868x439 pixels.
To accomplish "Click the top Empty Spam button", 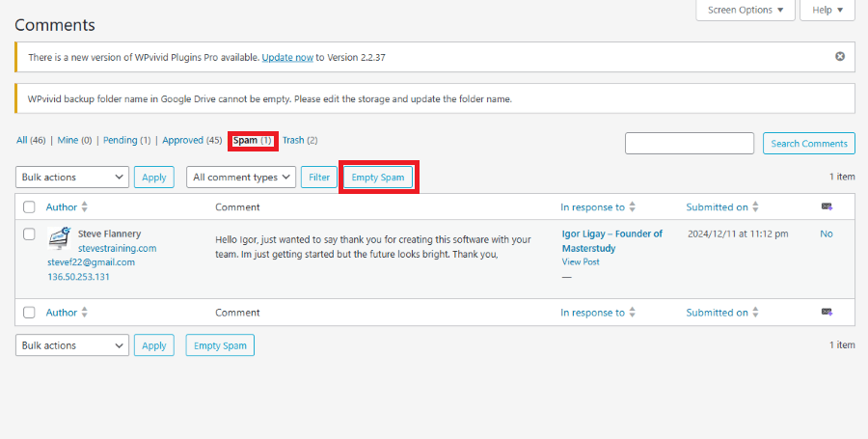I will [378, 178].
